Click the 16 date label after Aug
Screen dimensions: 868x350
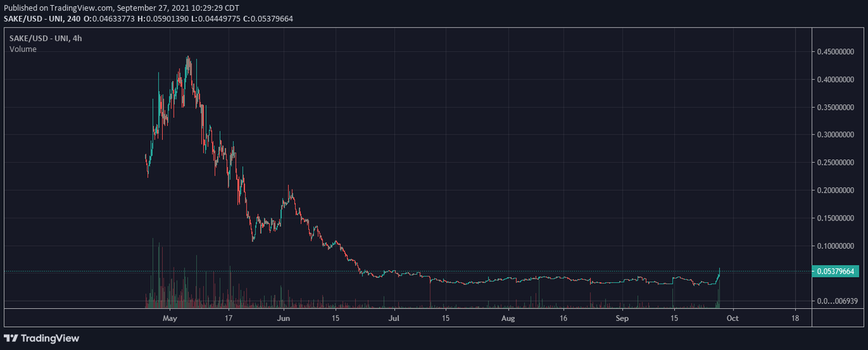(x=562, y=317)
